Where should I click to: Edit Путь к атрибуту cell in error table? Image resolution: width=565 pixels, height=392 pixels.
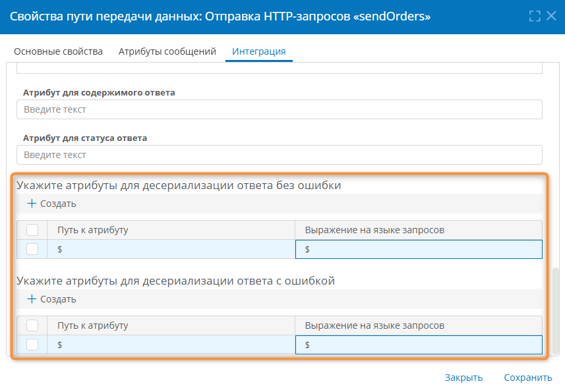171,345
